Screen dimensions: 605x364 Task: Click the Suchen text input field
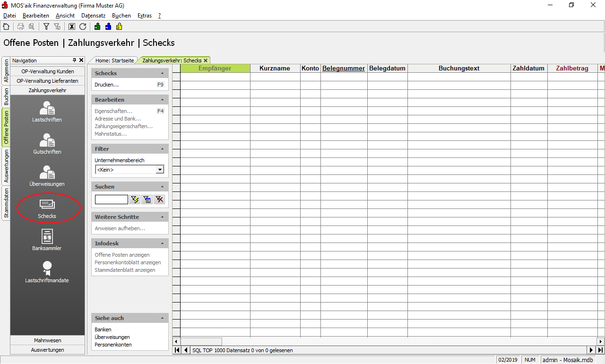111,199
